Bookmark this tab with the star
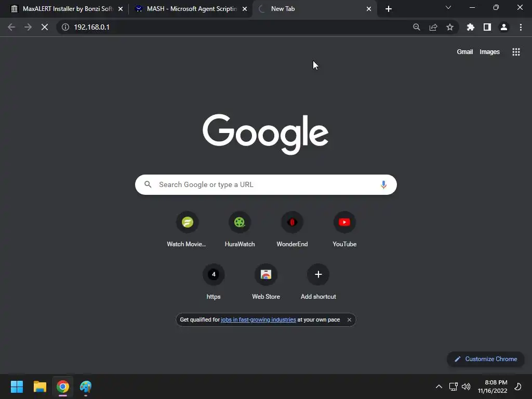The height and width of the screenshot is (399, 532). click(x=450, y=27)
